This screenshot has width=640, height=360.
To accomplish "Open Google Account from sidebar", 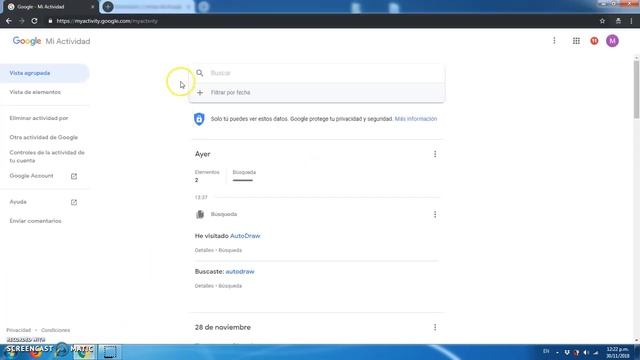I will (31, 176).
